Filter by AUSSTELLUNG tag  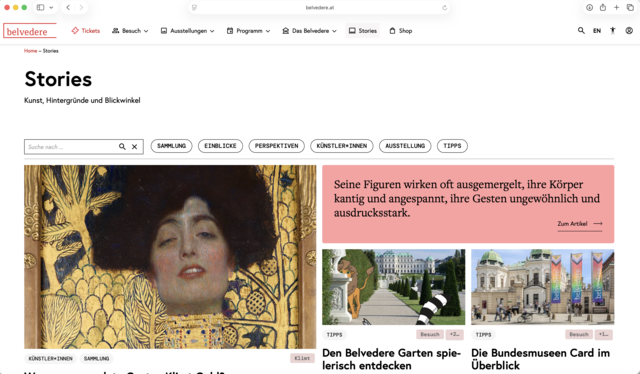[x=405, y=146]
